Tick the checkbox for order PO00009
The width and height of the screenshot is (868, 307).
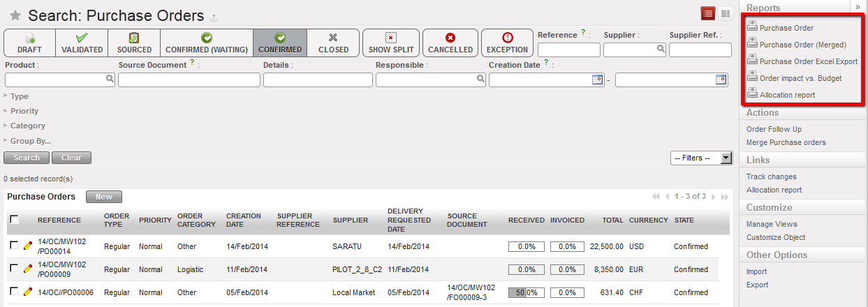pos(14,269)
